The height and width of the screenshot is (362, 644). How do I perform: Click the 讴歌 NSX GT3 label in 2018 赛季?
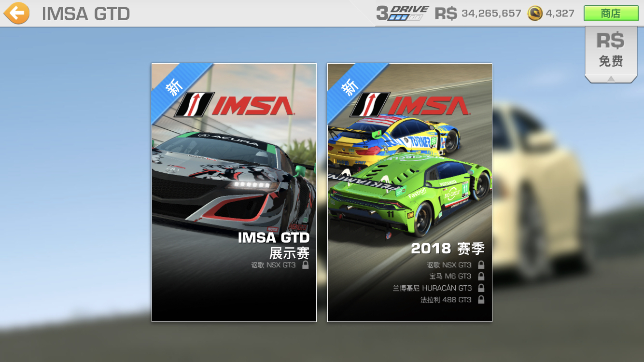pyautogui.click(x=449, y=265)
